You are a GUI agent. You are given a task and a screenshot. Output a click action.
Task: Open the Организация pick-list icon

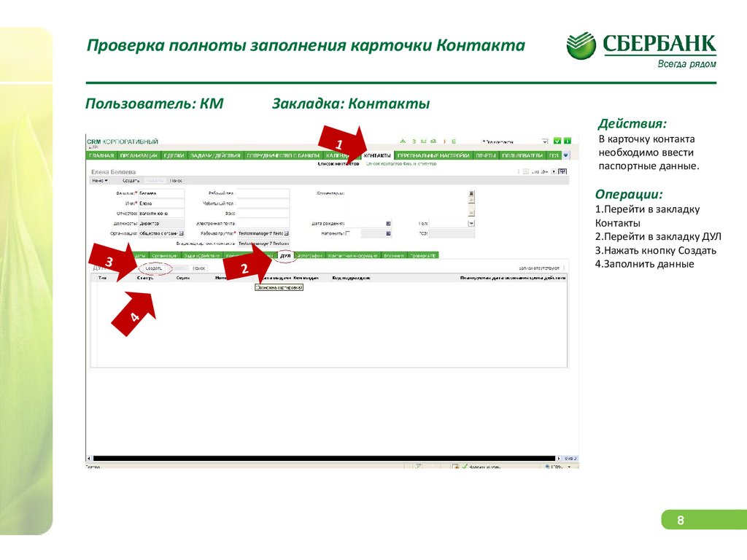point(181,233)
